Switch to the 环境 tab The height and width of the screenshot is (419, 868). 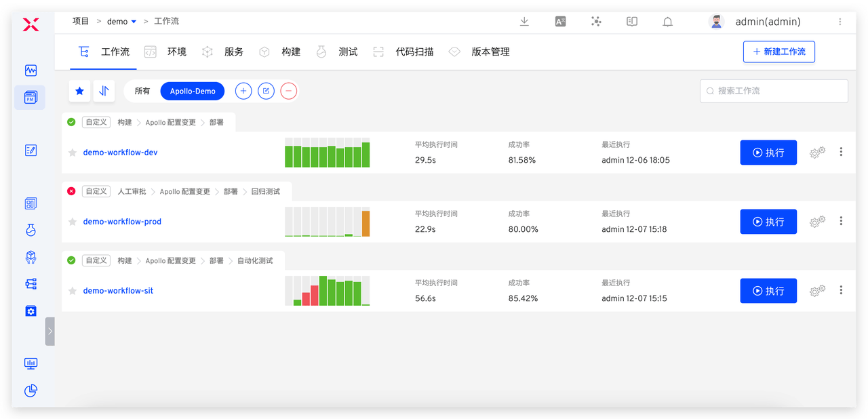coord(176,52)
